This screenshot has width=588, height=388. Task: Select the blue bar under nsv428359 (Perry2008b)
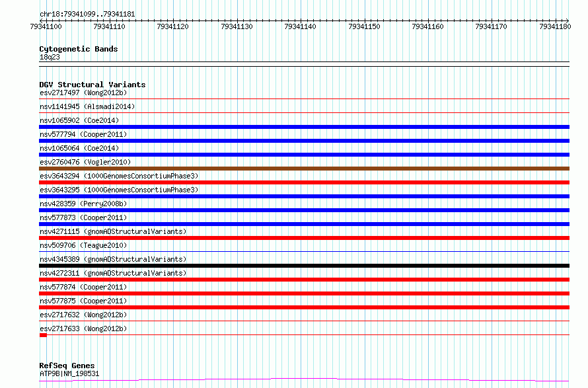click(304, 210)
